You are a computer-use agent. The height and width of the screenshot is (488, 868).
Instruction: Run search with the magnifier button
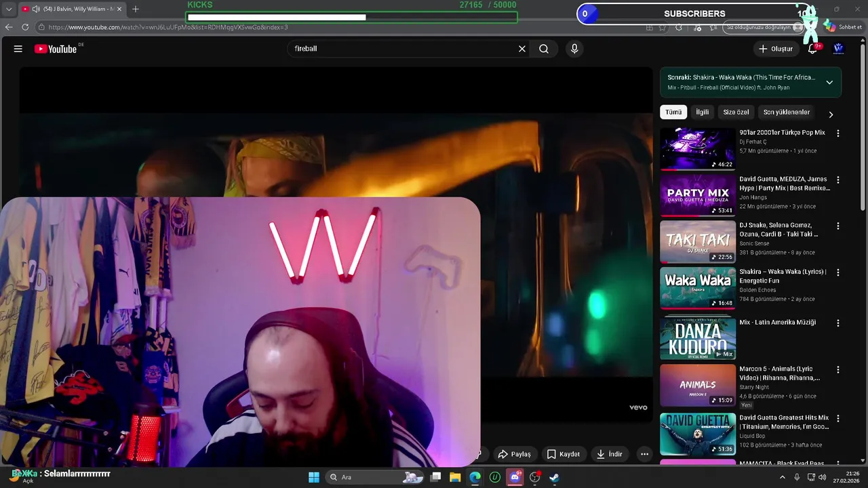(544, 49)
